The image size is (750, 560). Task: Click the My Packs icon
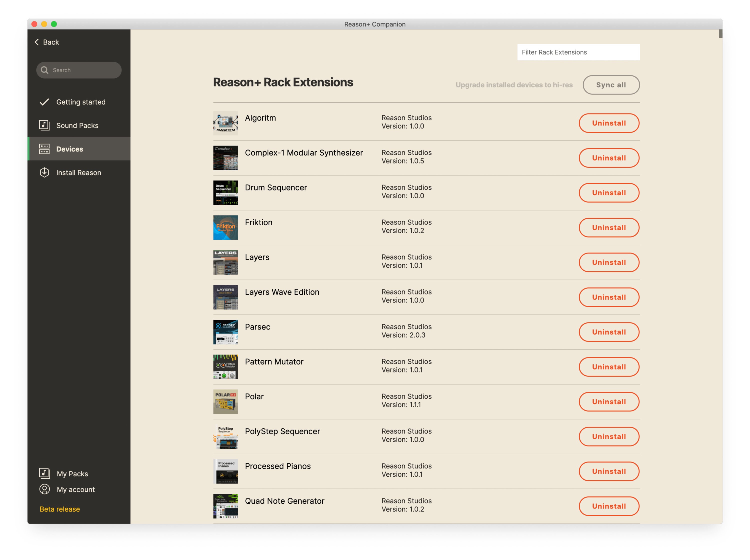click(x=44, y=473)
